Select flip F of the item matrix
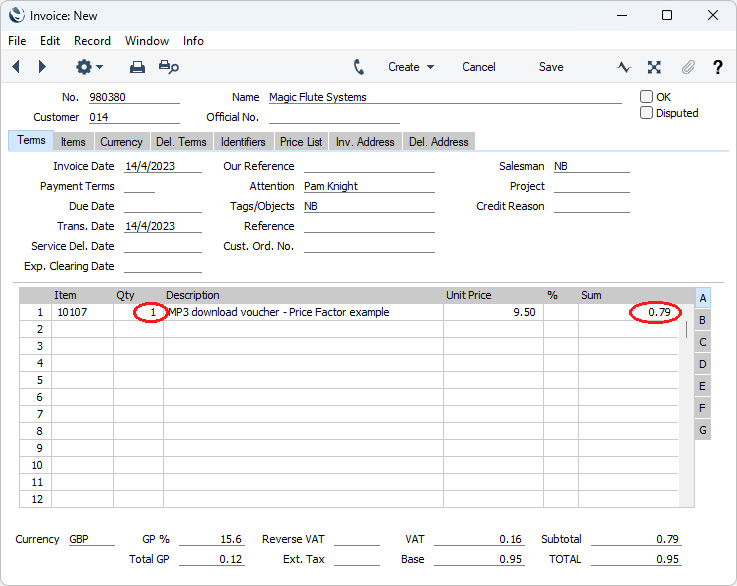The image size is (737, 586). click(x=702, y=408)
